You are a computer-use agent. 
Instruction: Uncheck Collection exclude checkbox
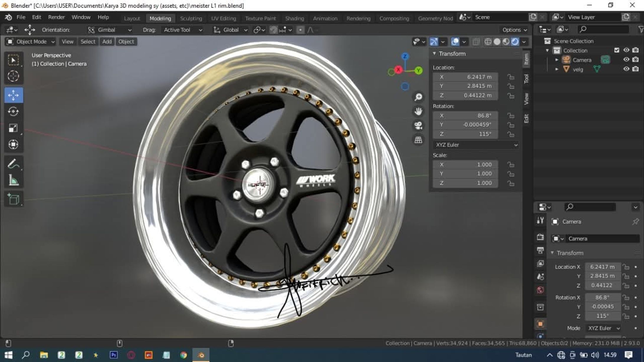(617, 50)
